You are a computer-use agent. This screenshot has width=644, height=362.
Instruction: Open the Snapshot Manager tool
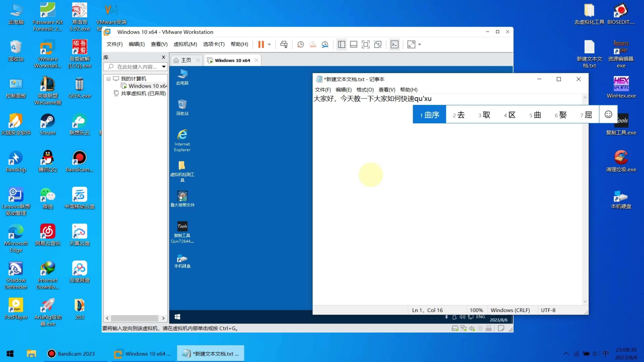pos(325,44)
